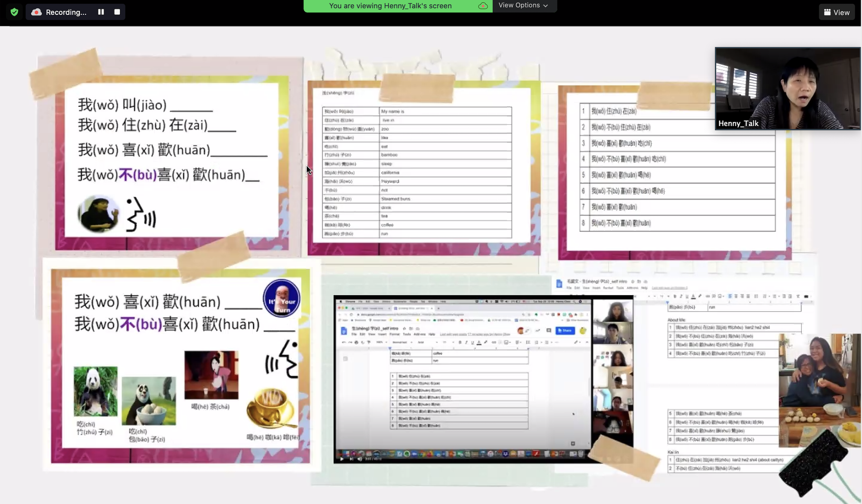Select right align in the Google Doc toolbar

coord(742,296)
